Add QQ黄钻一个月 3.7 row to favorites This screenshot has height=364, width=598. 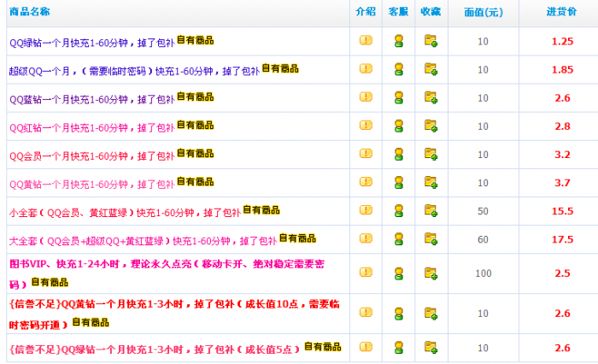[431, 182]
